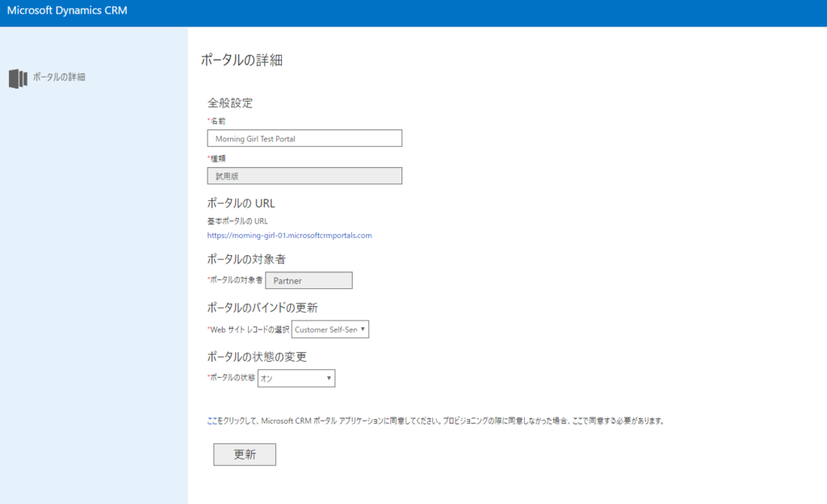This screenshot has width=827, height=504.
Task: Click the 種類 field showing 試用版
Action: [x=304, y=175]
